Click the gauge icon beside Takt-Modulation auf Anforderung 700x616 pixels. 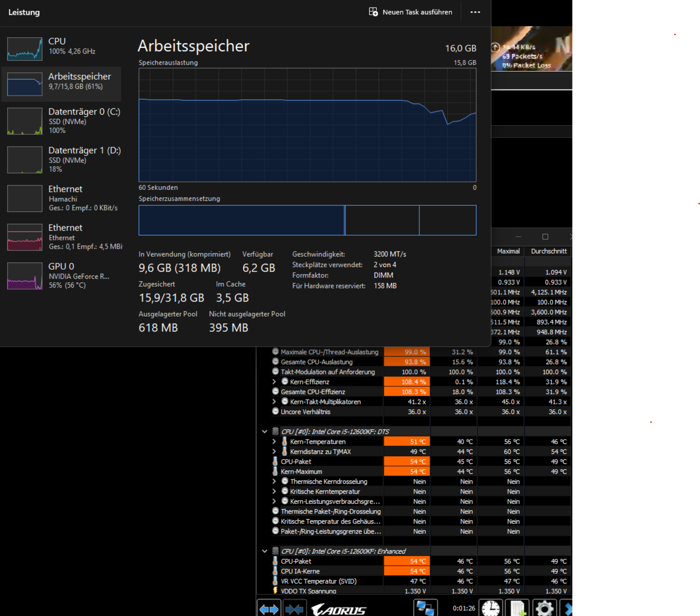(x=275, y=372)
